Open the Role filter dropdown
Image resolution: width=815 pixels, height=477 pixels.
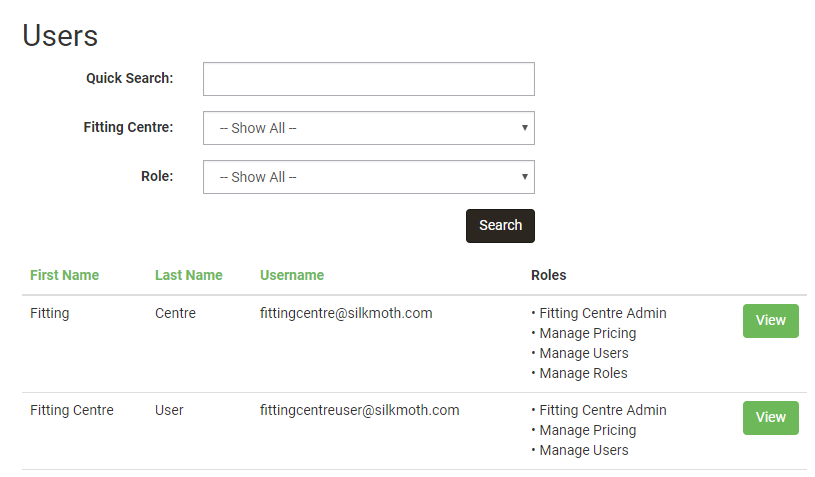(368, 177)
